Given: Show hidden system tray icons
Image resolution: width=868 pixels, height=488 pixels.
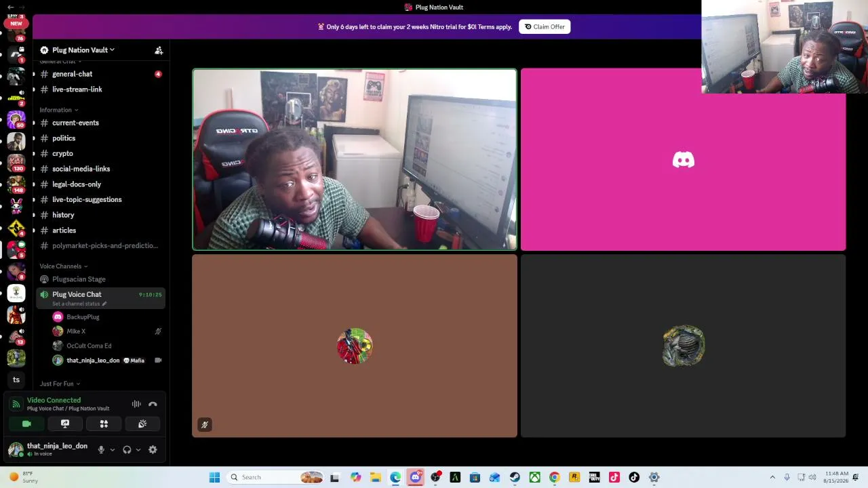Looking at the screenshot, I should pos(772,477).
